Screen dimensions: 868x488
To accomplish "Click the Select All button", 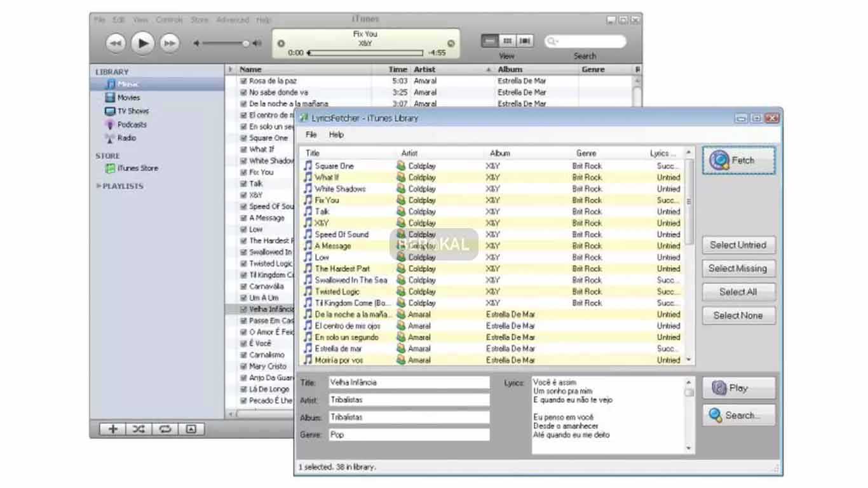I will coord(739,292).
